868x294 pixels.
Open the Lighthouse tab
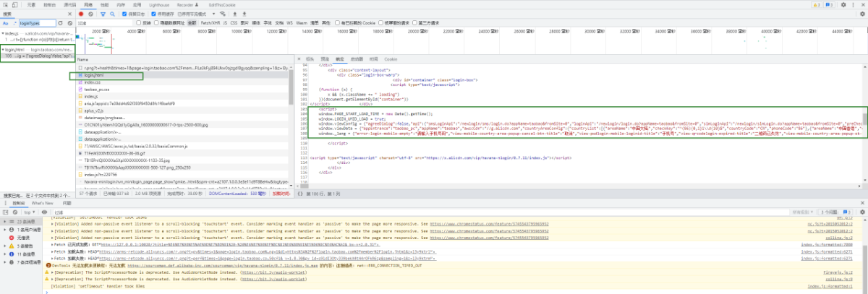tap(159, 5)
